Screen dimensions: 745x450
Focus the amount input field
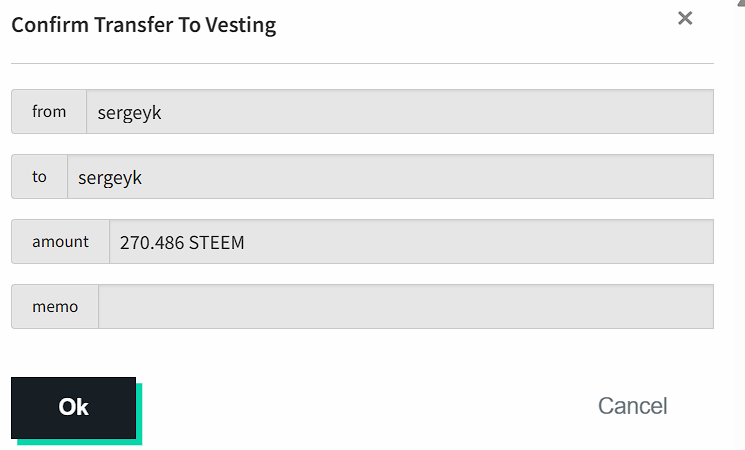(411, 242)
